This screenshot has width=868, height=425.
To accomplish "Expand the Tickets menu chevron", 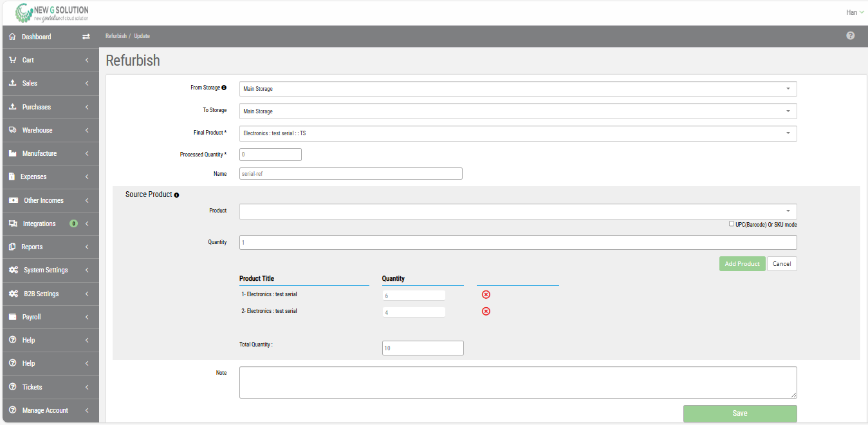I will click(x=86, y=387).
